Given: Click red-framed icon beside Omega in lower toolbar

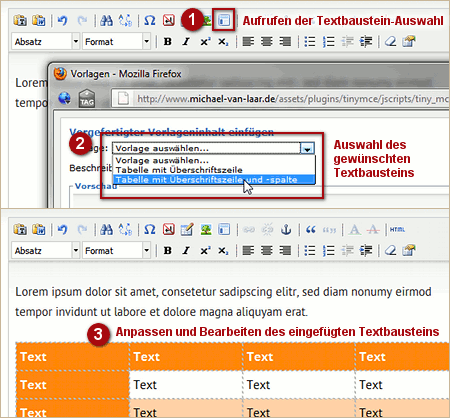Looking at the screenshot, I should 169,229.
